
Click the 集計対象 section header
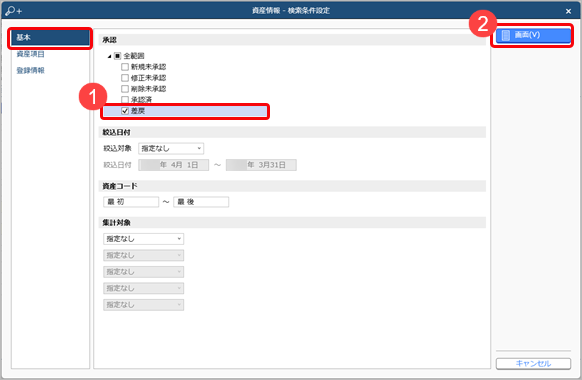click(x=292, y=223)
